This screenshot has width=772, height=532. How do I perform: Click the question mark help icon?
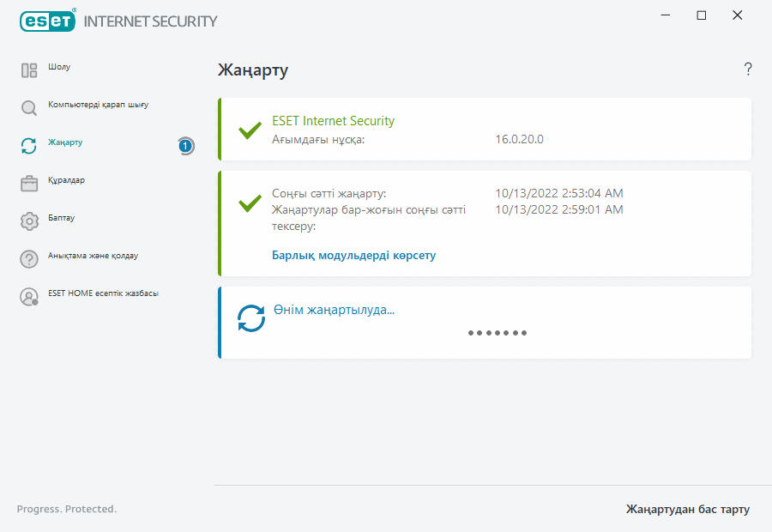pyautogui.click(x=748, y=70)
